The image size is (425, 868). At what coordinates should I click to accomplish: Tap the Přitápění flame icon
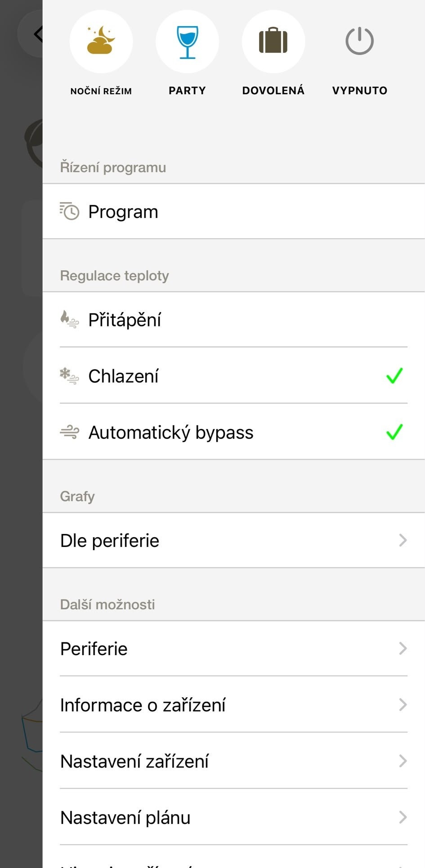pyautogui.click(x=69, y=319)
